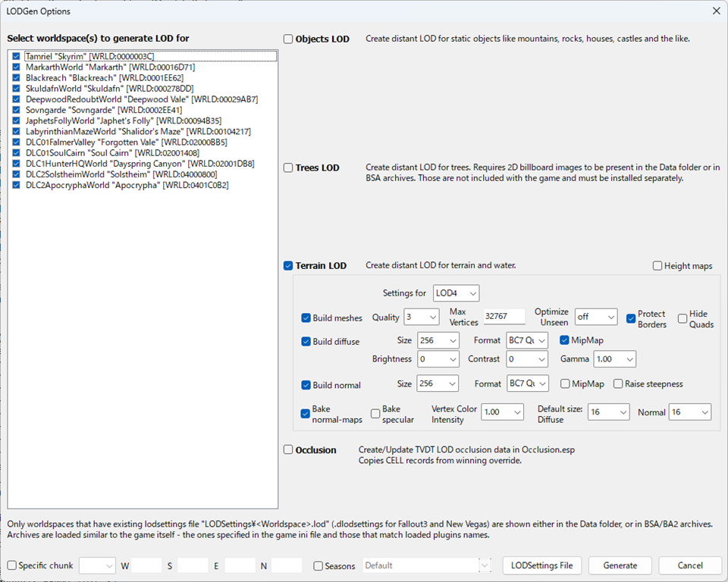Click the LODSettings File button
Image resolution: width=728 pixels, height=582 pixels.
pos(541,566)
